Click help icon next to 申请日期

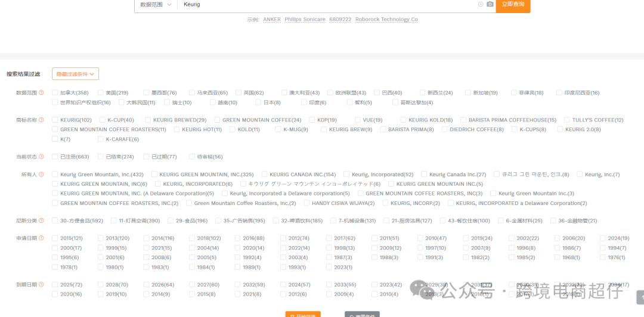[x=42, y=238]
